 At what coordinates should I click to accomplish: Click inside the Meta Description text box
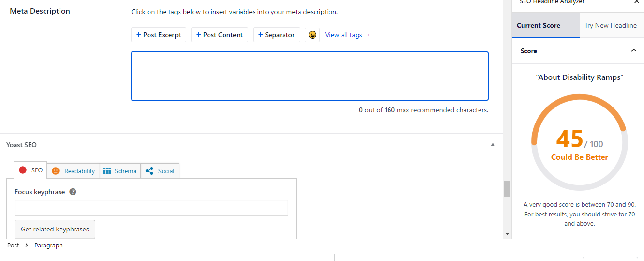310,76
